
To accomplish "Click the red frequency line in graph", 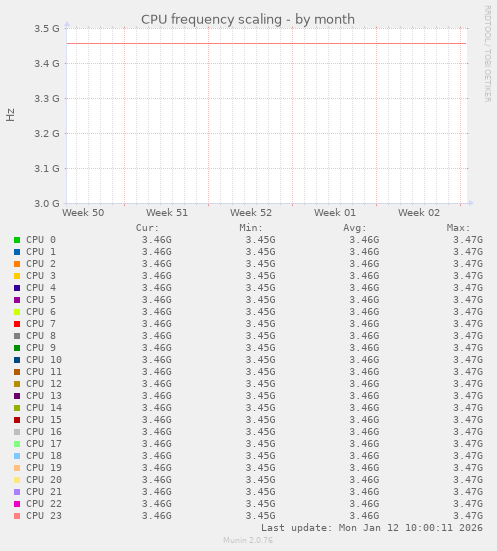I will point(266,44).
